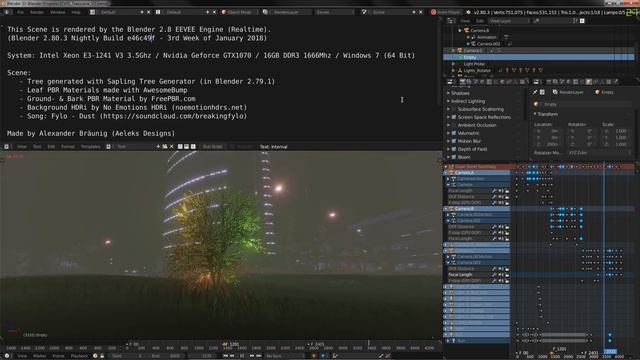The width and height of the screenshot is (640, 360).
Task: Open text editor View menu
Action: click(x=22, y=147)
